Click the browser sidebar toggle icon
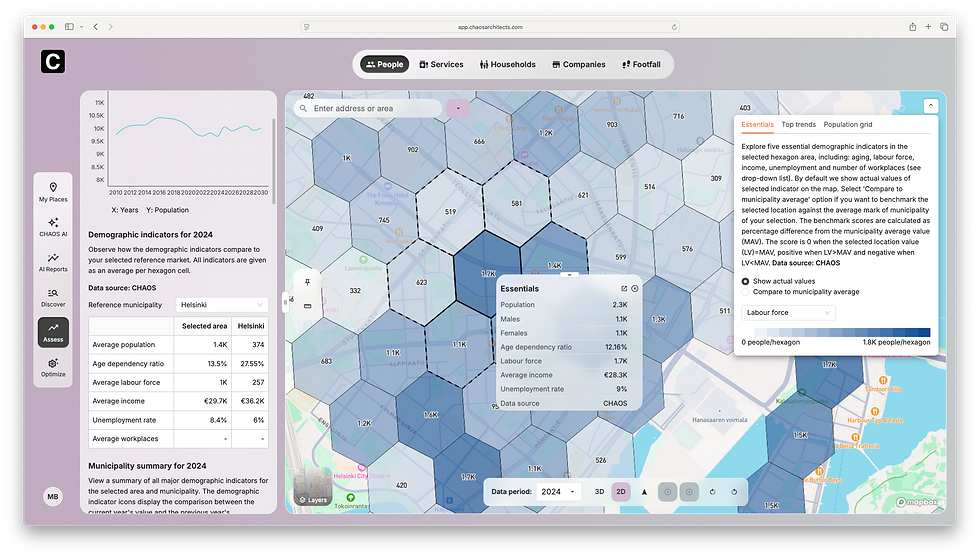The width and height of the screenshot is (980, 557). pyautogui.click(x=69, y=26)
